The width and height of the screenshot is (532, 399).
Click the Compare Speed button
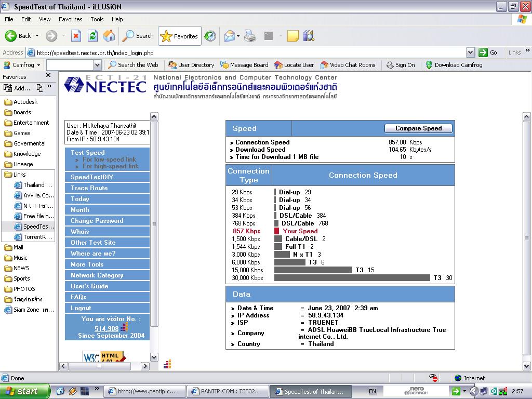pos(418,128)
